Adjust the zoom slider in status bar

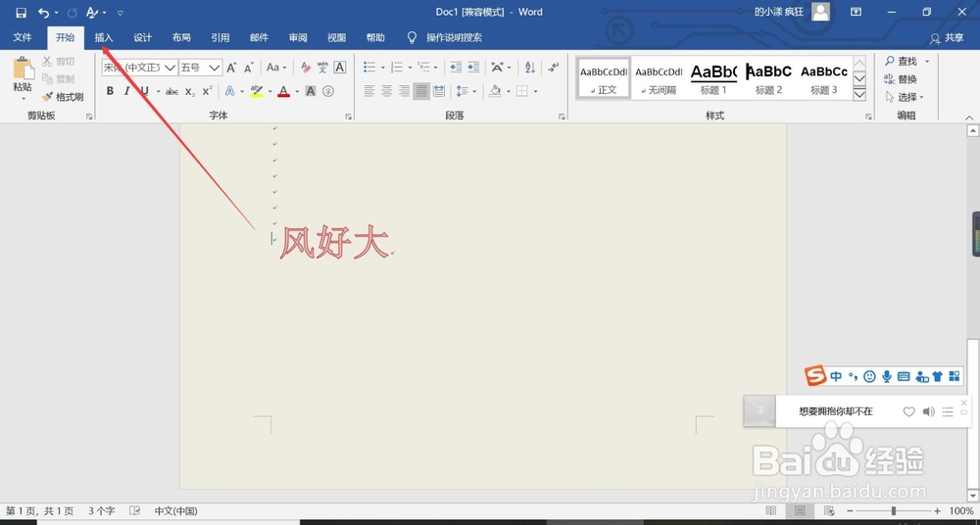893,511
